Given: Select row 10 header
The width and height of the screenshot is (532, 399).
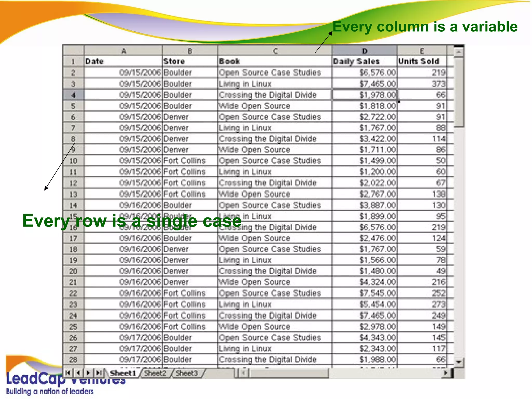Looking at the screenshot, I should tap(74, 161).
